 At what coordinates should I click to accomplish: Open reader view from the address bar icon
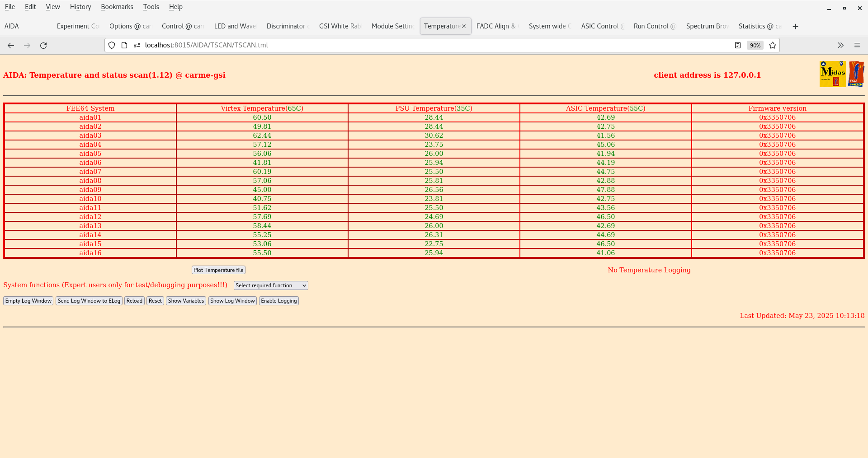(737, 45)
